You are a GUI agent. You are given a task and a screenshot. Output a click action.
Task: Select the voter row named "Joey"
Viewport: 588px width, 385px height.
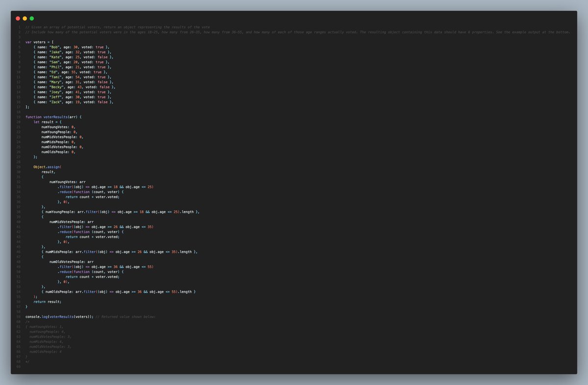pos(73,92)
